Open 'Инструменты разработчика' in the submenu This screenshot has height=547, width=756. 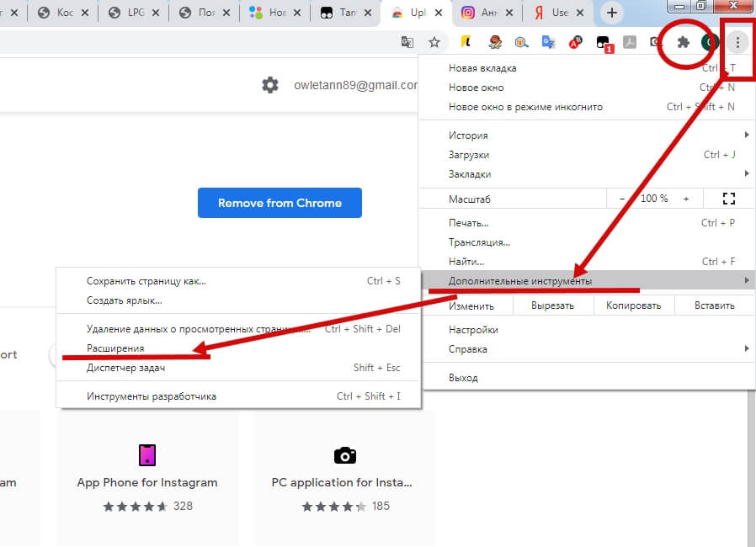[238, 396]
